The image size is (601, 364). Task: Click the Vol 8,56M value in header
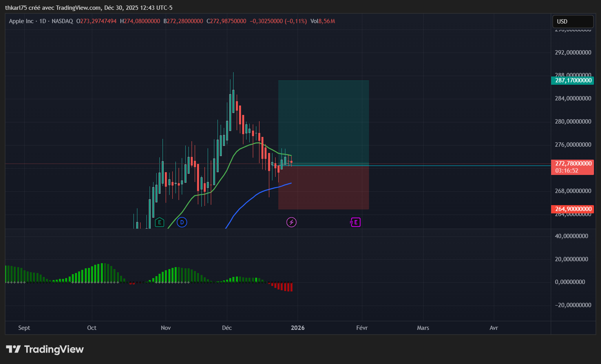tap(323, 21)
